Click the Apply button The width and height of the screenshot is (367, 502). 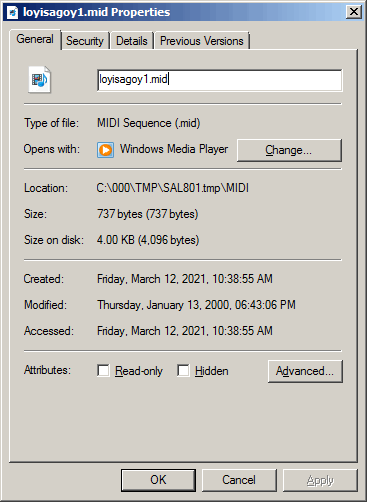tap(320, 480)
